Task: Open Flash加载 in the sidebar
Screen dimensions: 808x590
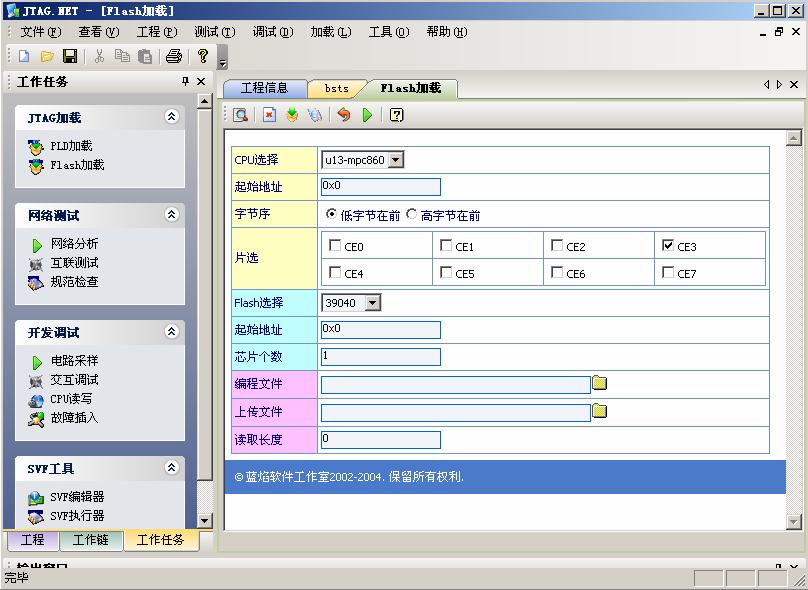Action: [77, 165]
